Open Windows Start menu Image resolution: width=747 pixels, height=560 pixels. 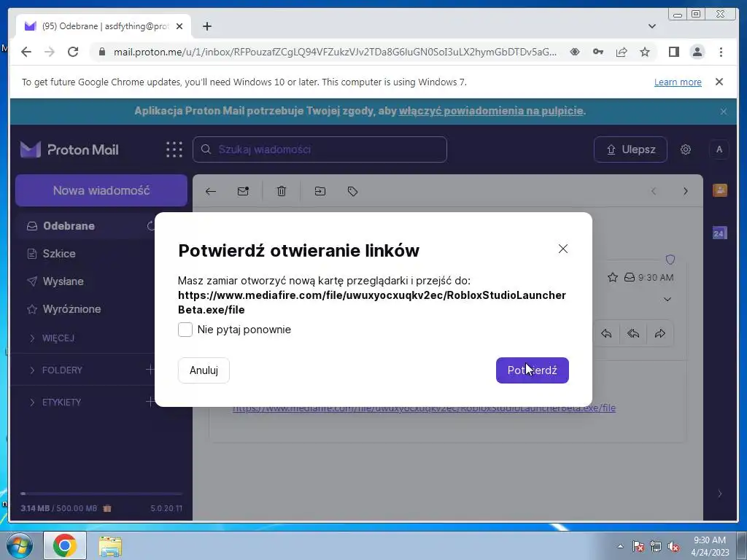point(18,545)
